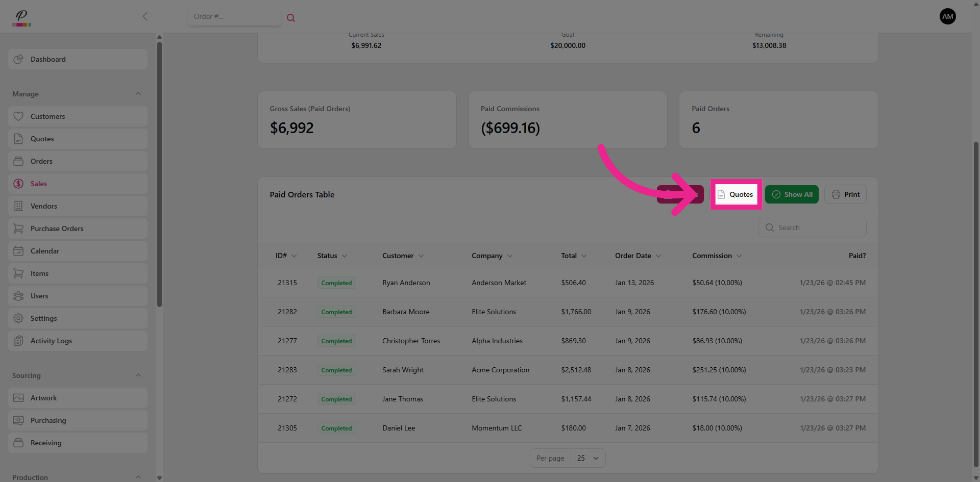Open the AM user avatar menu
Image resolution: width=980 pixels, height=482 pixels.
[x=947, y=16]
